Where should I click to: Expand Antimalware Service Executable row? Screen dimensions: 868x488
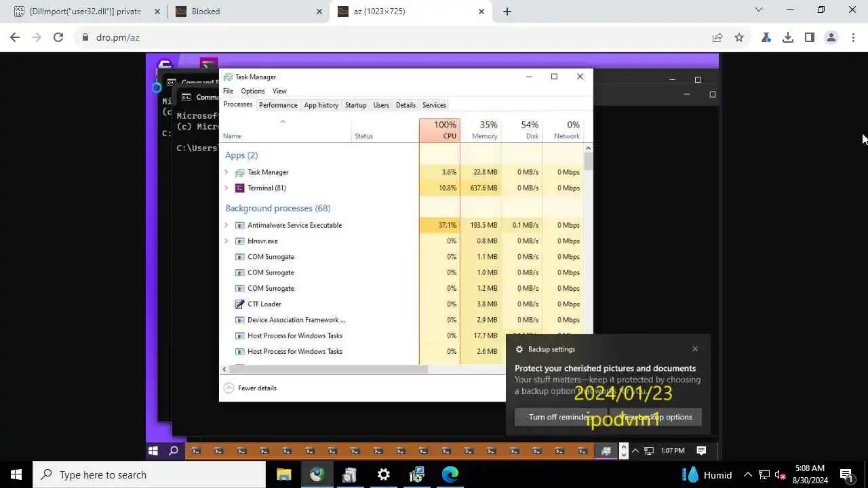(x=226, y=225)
